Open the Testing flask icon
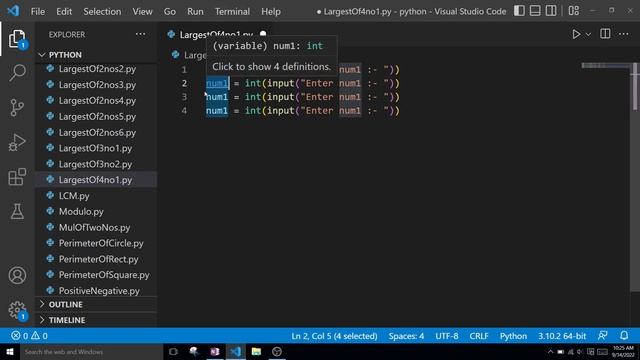Screen dimensions: 640x360 (x=17, y=211)
